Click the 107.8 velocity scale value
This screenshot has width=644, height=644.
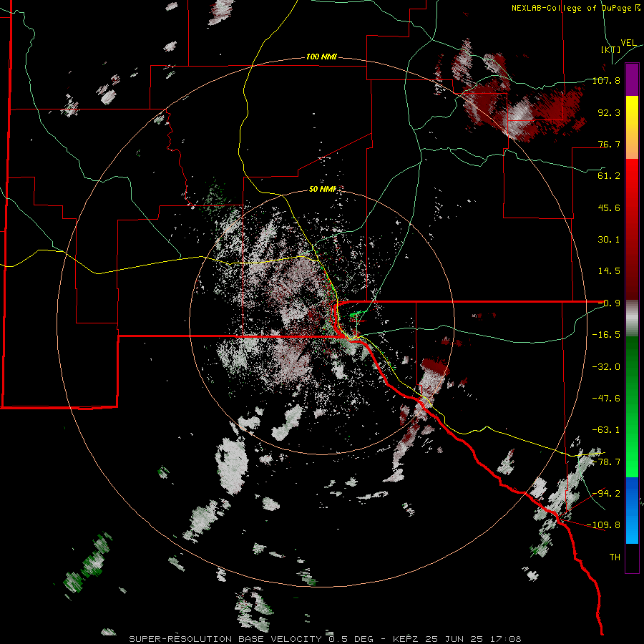[606, 80]
